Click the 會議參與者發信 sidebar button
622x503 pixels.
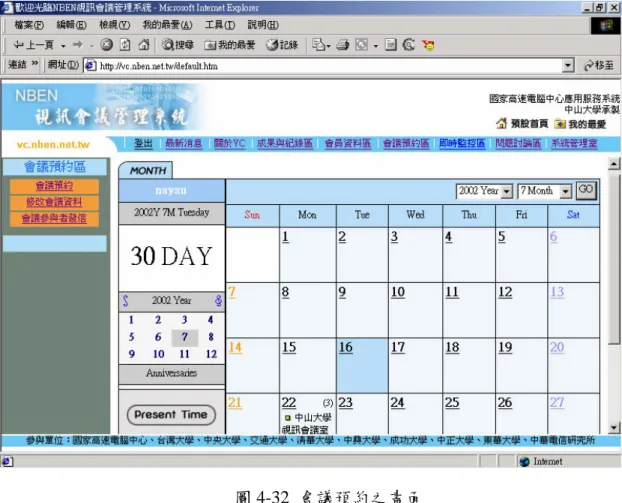54,219
